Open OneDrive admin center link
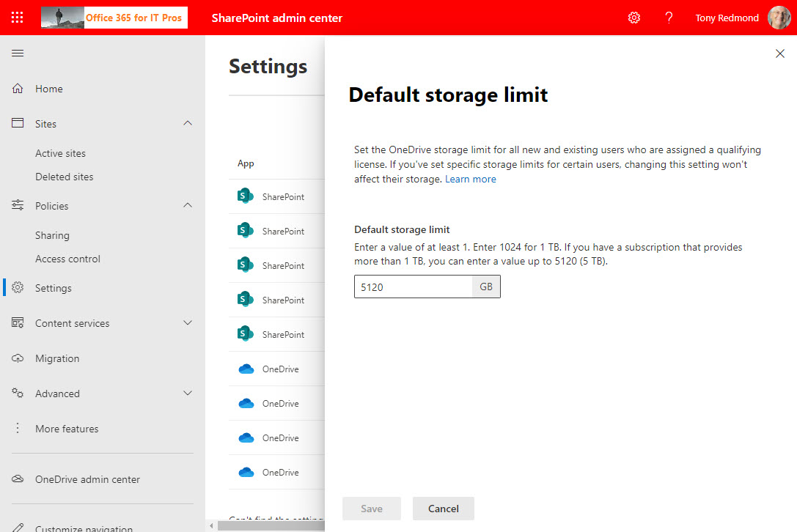Viewport: 797px width, 532px height. click(87, 480)
